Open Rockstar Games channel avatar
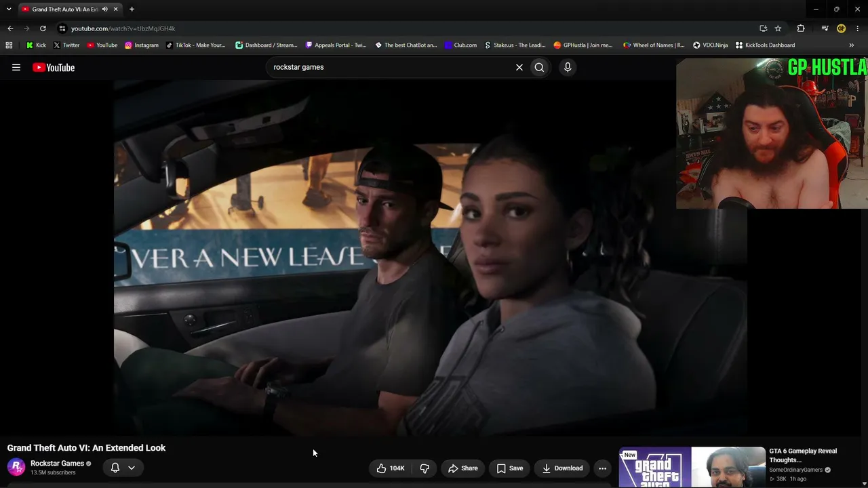Image resolution: width=868 pixels, height=488 pixels. [x=16, y=467]
